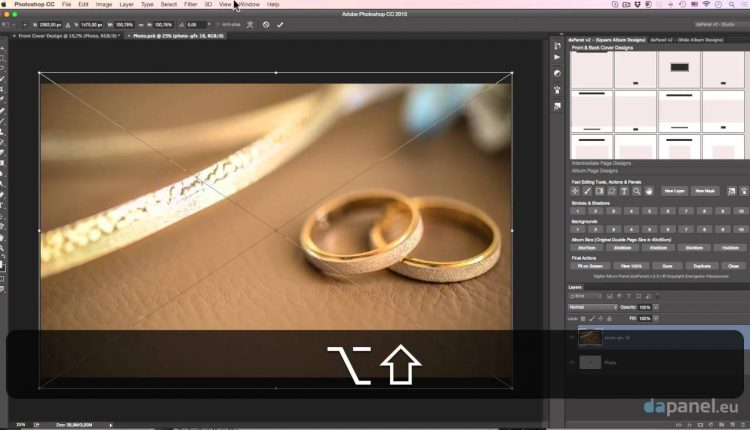Open the Opacity slider dropdown arrow
This screenshot has width=750, height=430.
656,307
